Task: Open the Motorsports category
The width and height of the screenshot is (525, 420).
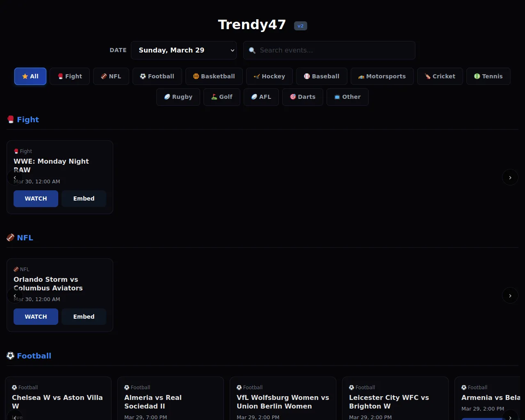Action: coord(382,76)
